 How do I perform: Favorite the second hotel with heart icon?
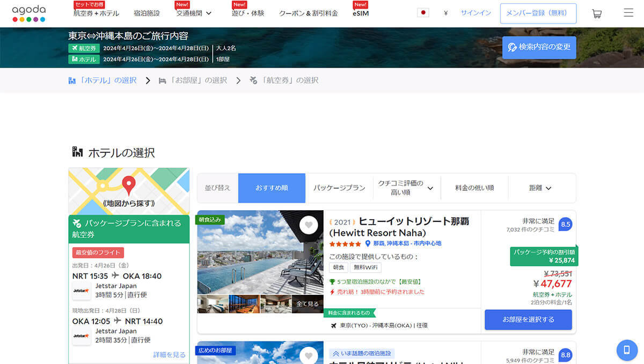pyautogui.click(x=309, y=355)
